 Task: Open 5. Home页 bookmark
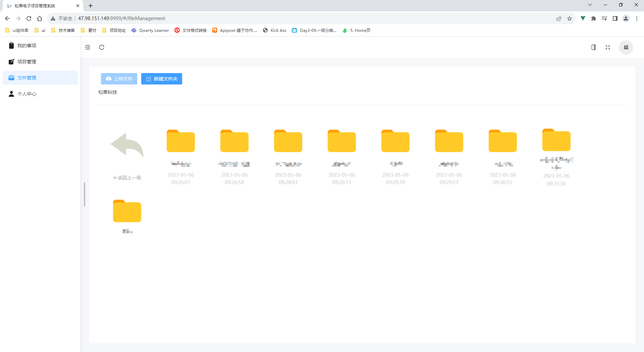(356, 30)
